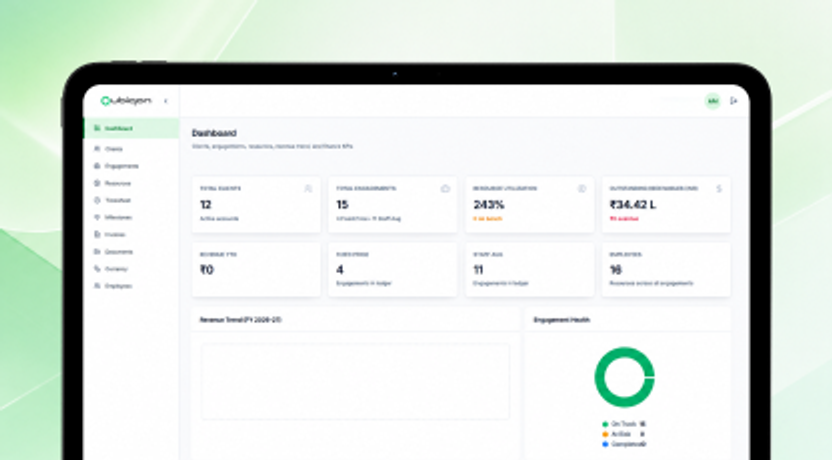Click the Timesheet clock icon in sidebar

(97, 200)
